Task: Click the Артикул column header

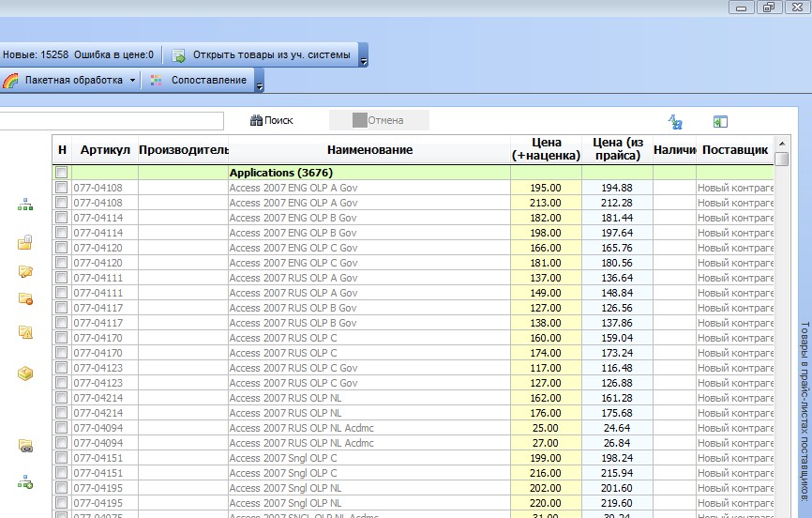Action: [105, 150]
